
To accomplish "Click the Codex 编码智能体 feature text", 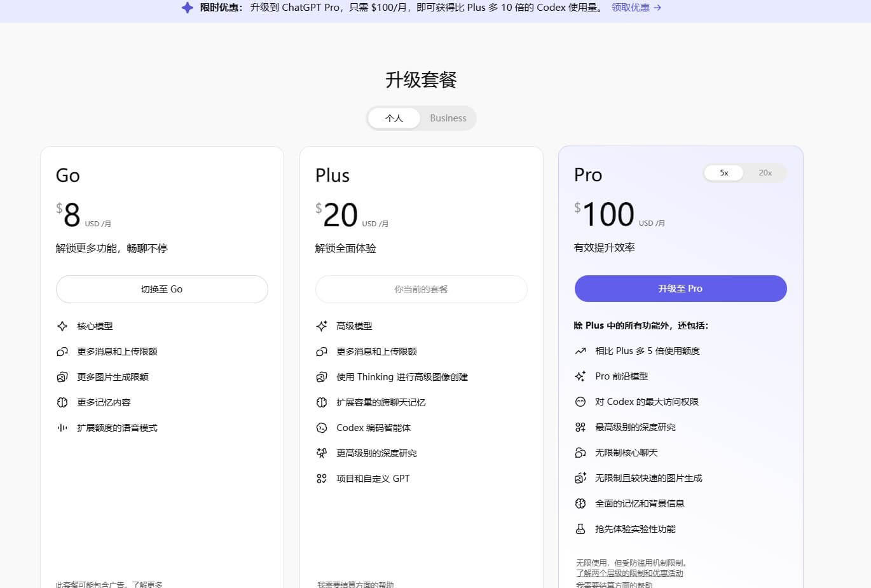I will (x=374, y=428).
